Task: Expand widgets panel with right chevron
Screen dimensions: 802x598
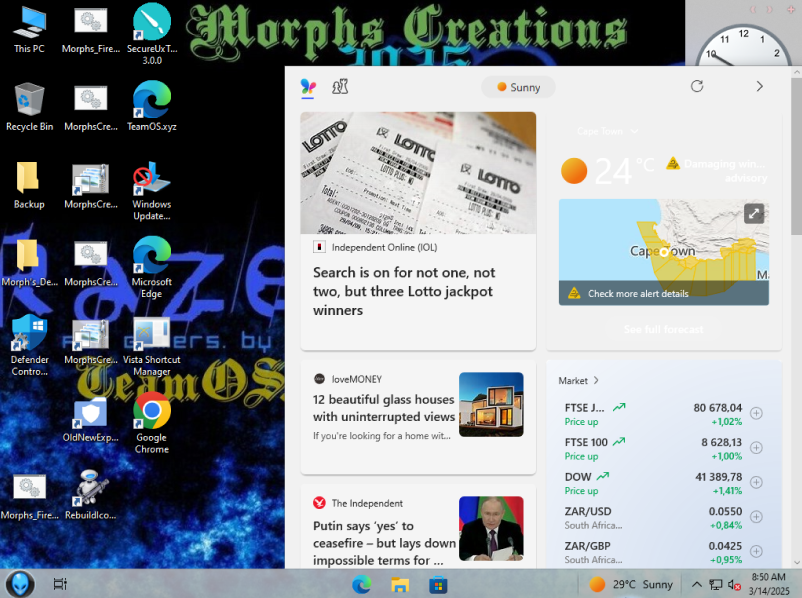Action: pyautogui.click(x=760, y=86)
